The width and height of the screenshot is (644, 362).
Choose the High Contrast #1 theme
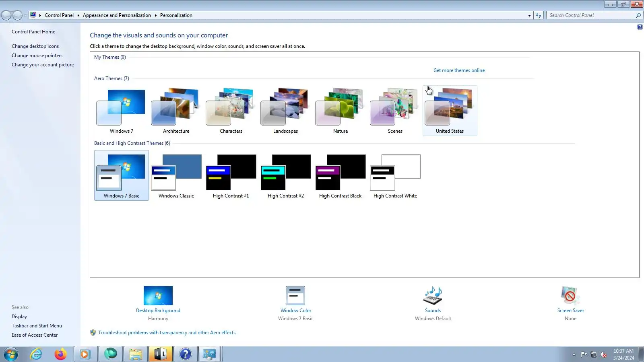(231, 175)
